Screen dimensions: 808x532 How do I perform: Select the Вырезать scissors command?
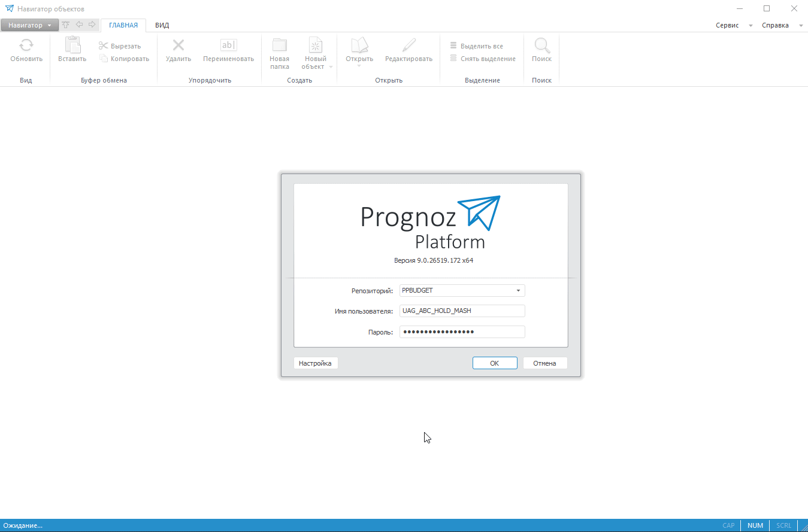[x=120, y=46]
